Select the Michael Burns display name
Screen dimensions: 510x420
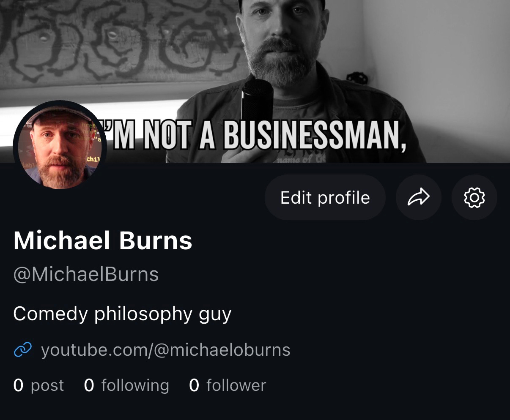103,241
